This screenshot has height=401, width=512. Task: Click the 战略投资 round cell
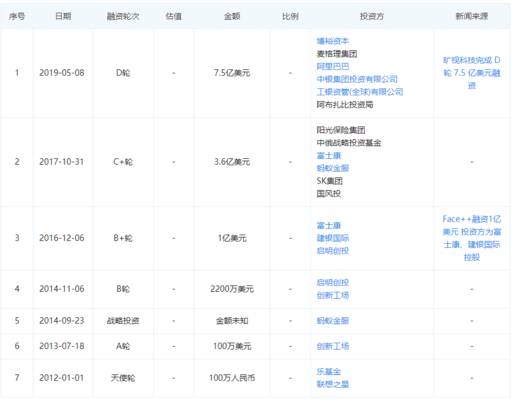(123, 321)
